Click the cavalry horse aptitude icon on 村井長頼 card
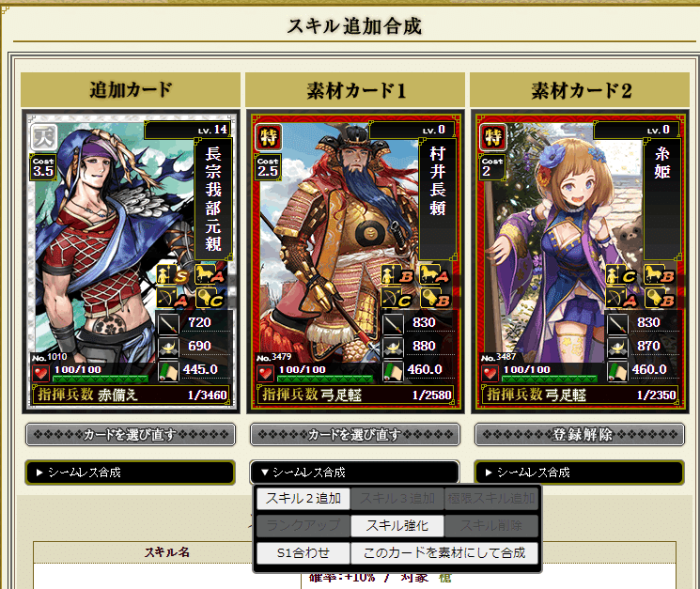 (x=434, y=275)
